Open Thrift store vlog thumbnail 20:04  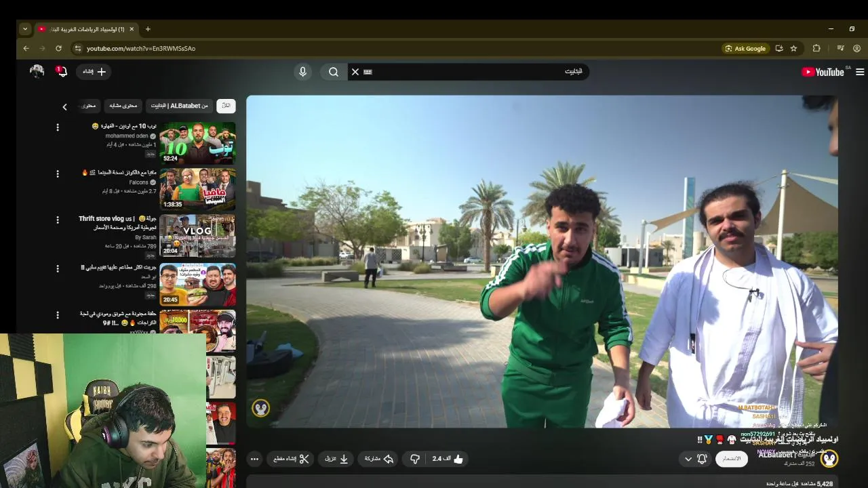197,236
